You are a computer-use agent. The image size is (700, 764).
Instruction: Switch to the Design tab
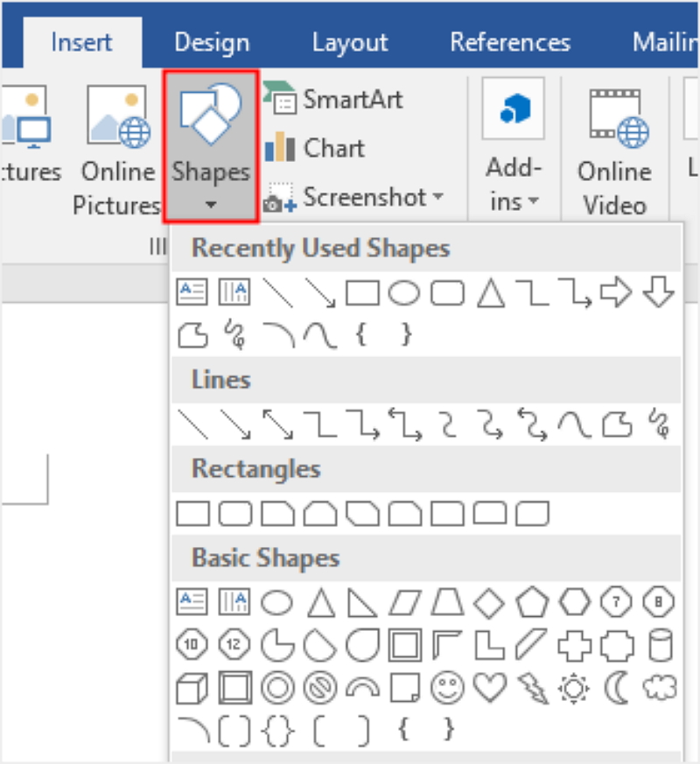pyautogui.click(x=211, y=42)
